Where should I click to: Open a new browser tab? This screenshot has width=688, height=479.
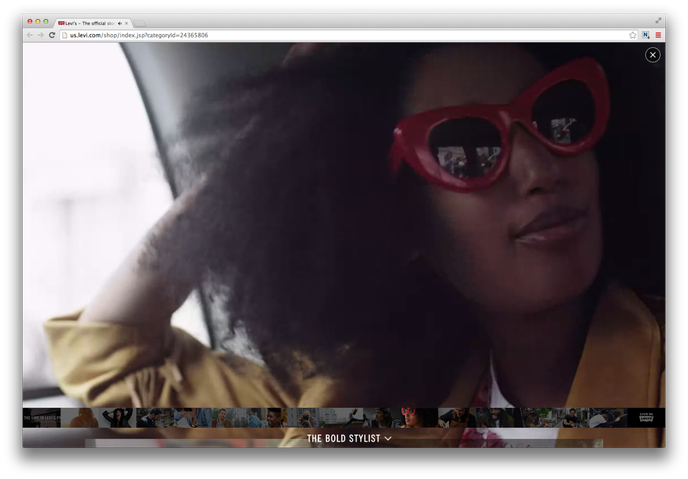pos(140,22)
